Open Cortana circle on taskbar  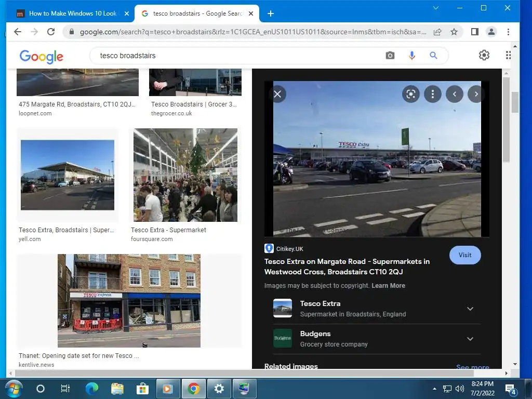pos(41,389)
